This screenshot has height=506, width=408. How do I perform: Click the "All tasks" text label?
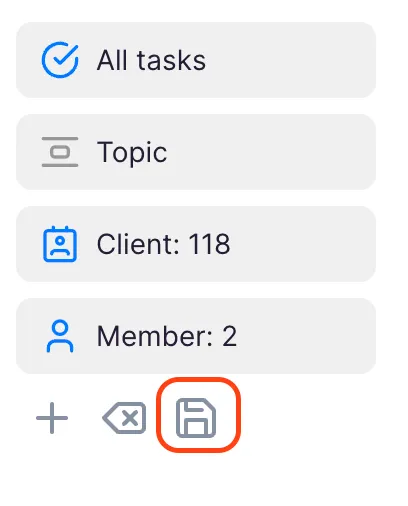151,60
